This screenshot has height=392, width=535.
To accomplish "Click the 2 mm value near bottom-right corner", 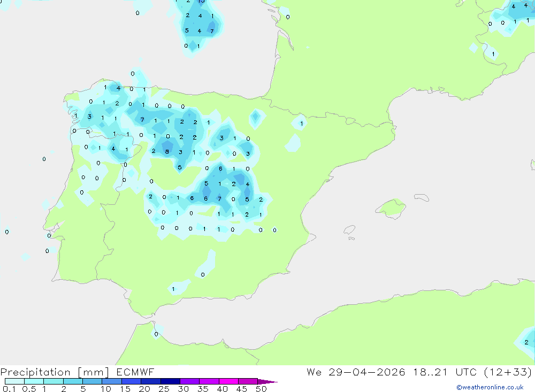I will [x=526, y=342].
